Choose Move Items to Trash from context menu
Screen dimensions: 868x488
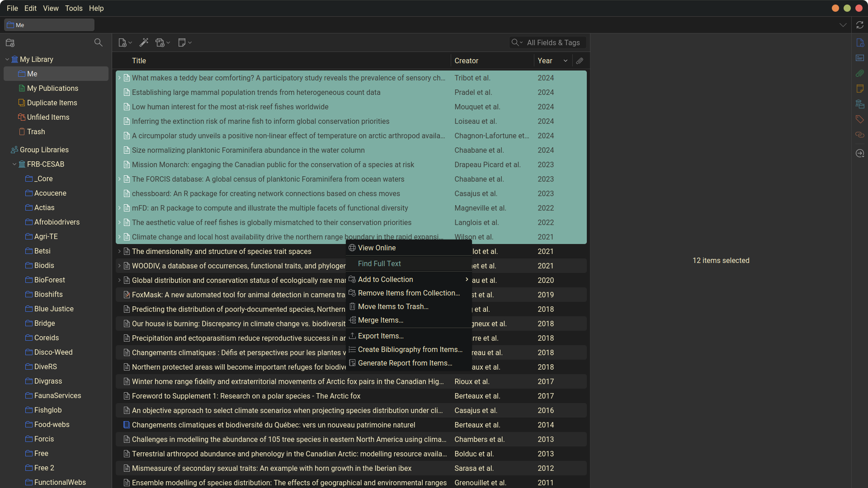click(393, 306)
